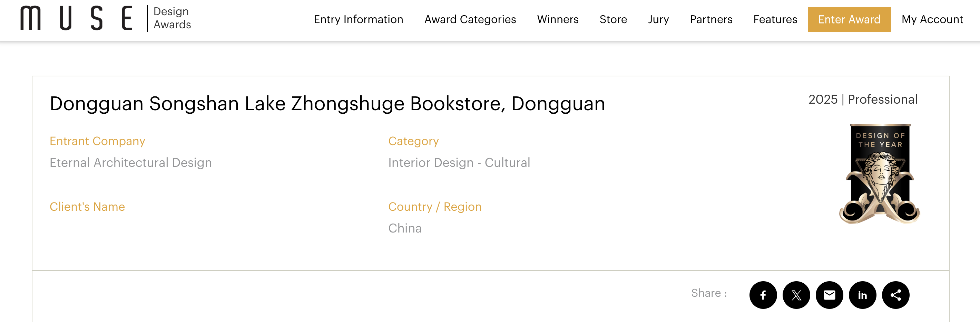Viewport: 980px width, 322px height.
Task: Click the bookstore project title
Action: click(327, 104)
